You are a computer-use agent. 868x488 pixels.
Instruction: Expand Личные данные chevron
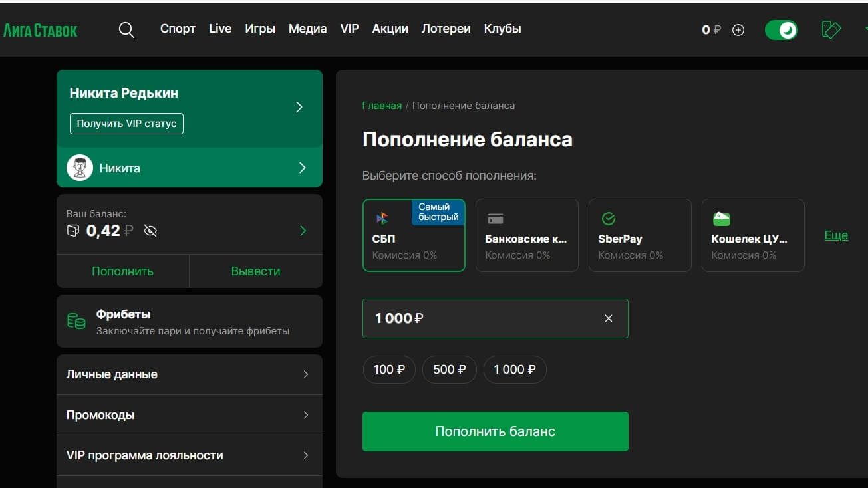pyautogui.click(x=306, y=374)
